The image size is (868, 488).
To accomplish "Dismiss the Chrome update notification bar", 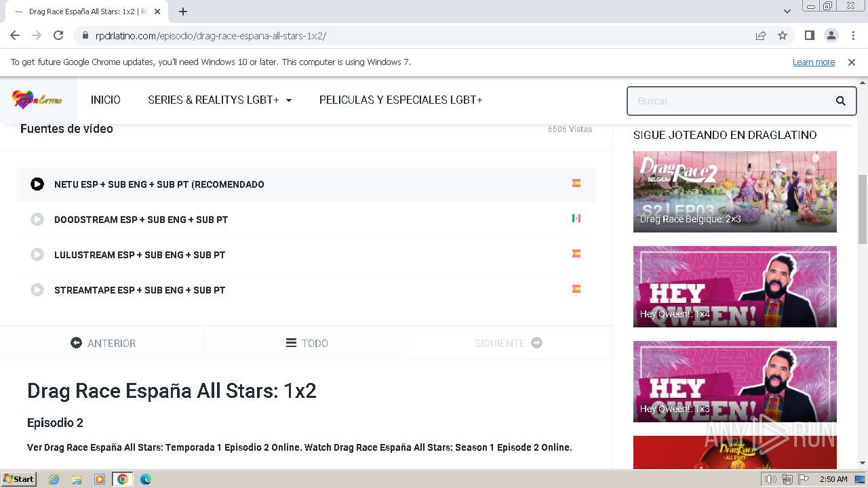I will tap(852, 62).
